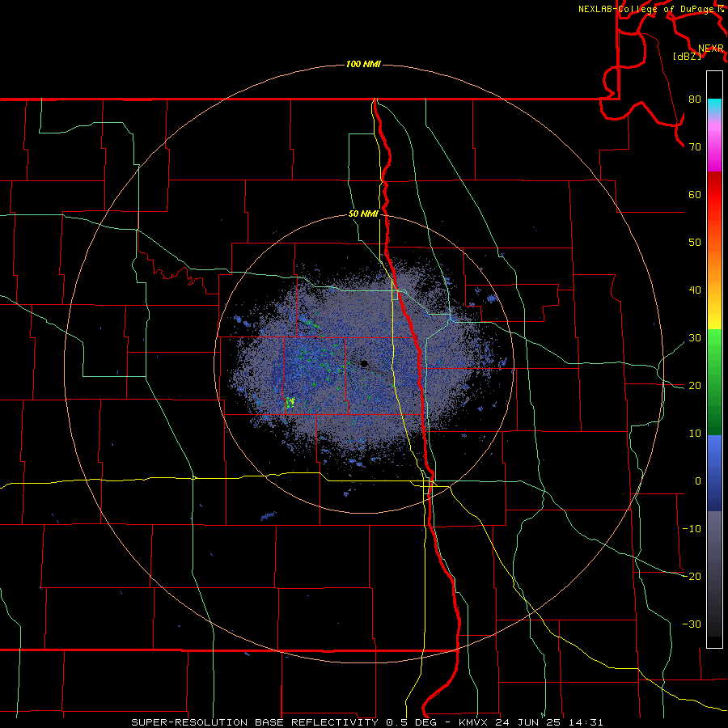Screen dimensions: 728x728
Task: Click the 20 dBZ scale value
Action: [x=695, y=385]
